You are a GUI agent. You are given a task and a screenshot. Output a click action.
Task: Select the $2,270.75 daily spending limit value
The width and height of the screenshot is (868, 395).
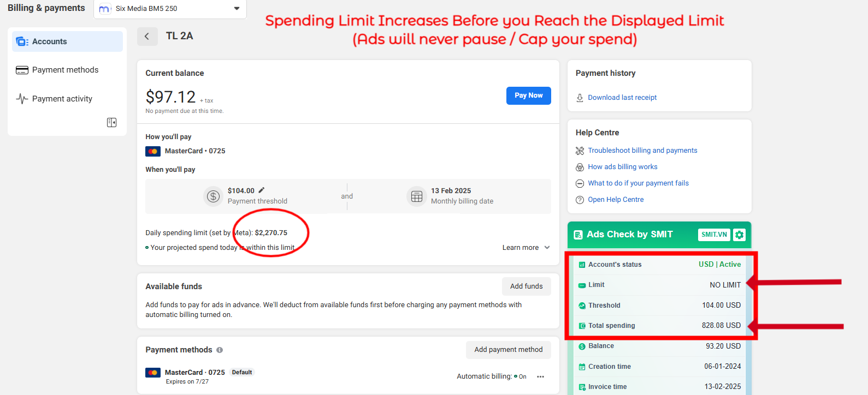tap(271, 233)
